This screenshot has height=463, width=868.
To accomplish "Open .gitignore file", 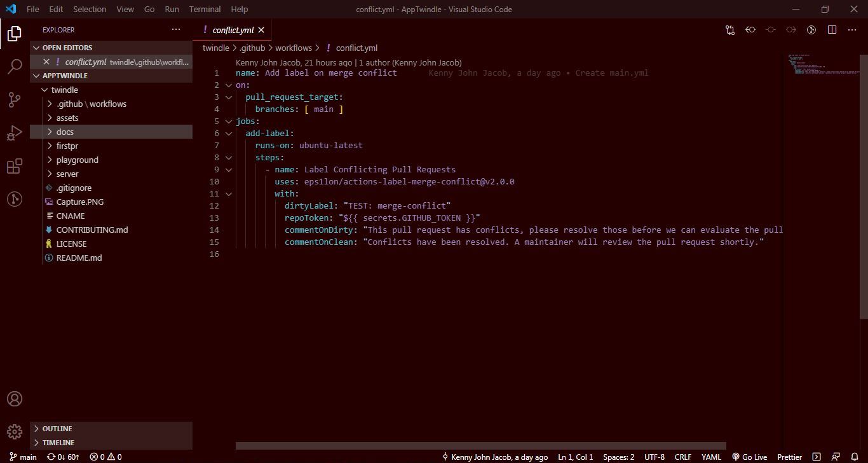I will (x=111, y=188).
